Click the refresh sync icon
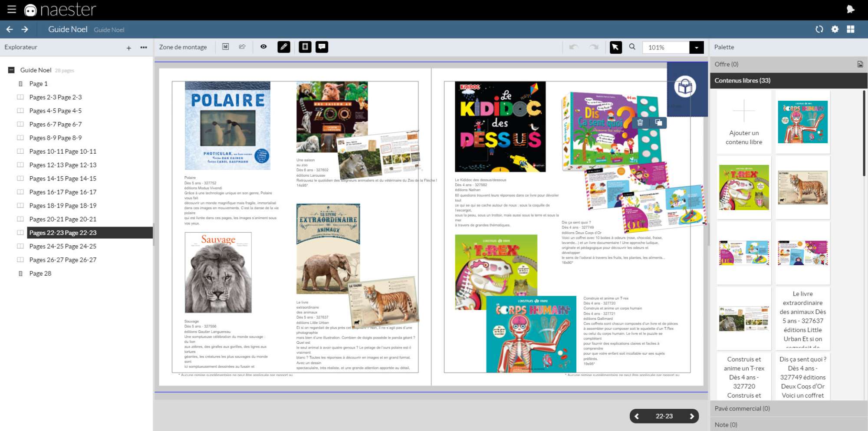 pyautogui.click(x=819, y=29)
